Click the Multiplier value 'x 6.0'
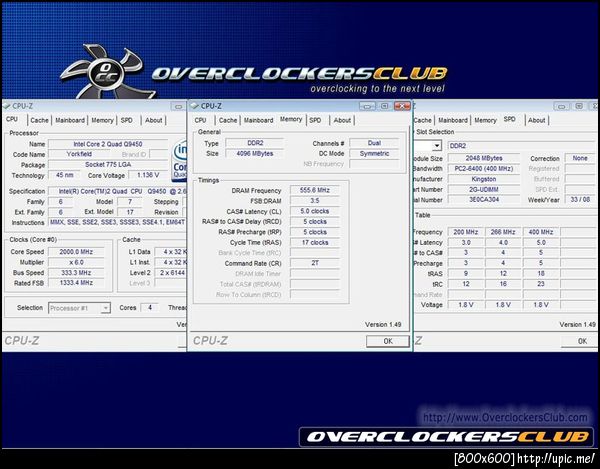The image size is (600, 469). point(76,262)
